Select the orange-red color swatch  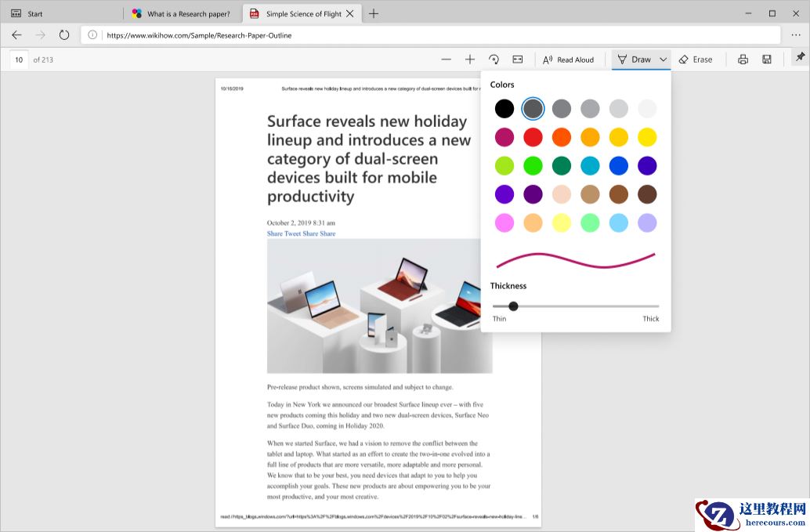point(562,137)
